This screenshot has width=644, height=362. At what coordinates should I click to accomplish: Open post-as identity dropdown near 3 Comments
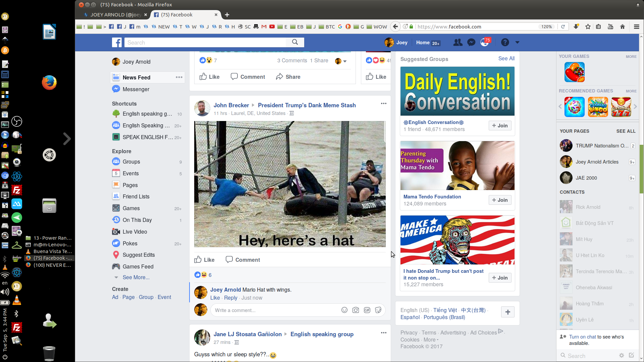point(341,61)
